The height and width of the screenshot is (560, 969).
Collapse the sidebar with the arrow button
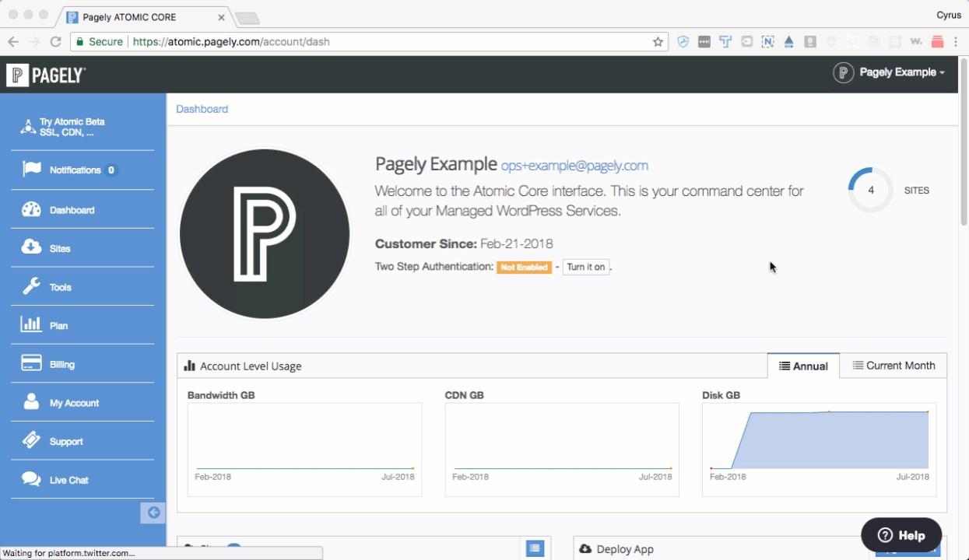pos(153,513)
